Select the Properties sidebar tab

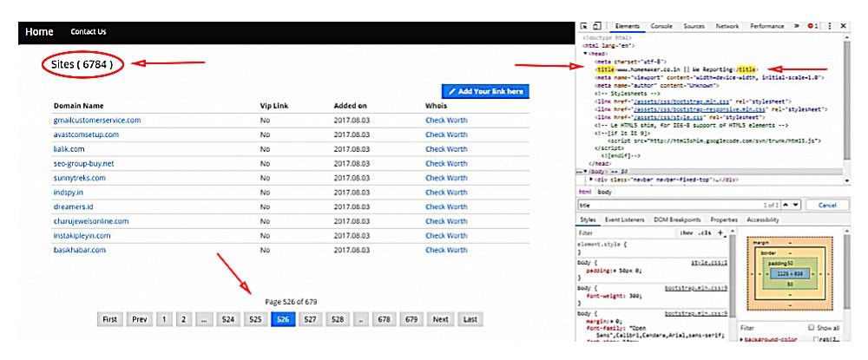(724, 219)
